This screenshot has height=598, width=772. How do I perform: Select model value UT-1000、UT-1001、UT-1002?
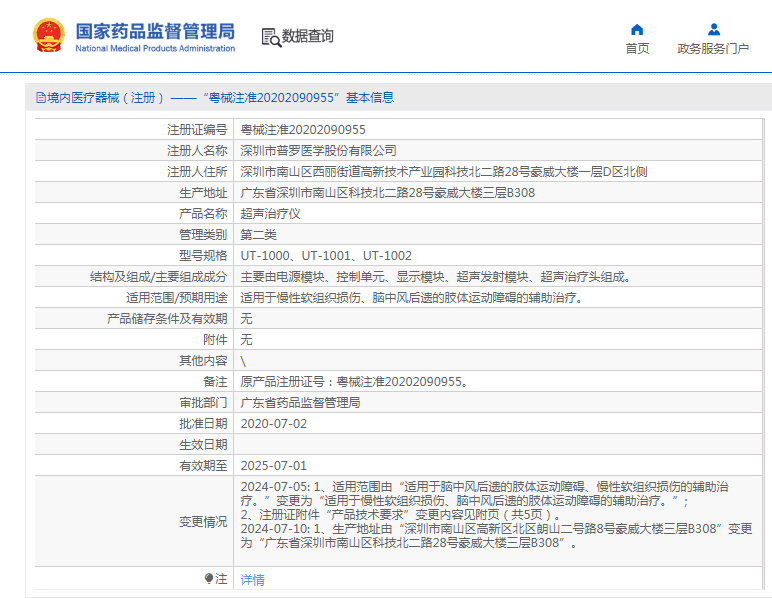pyautogui.click(x=326, y=256)
